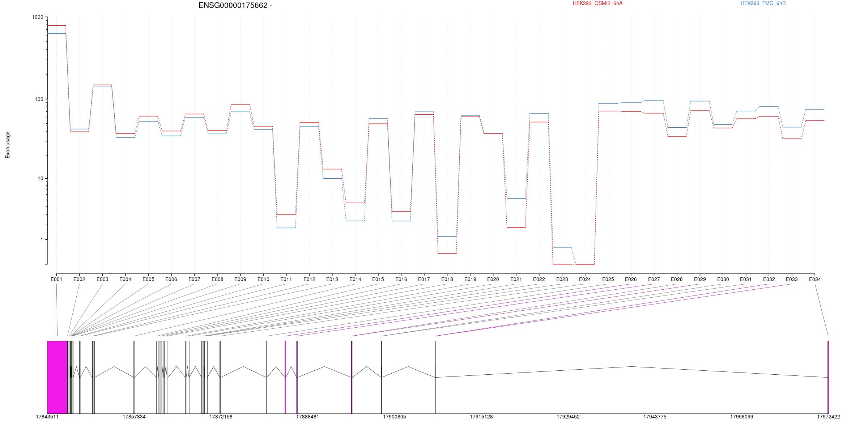This screenshot has height=434, width=868.
Task: Select exon label E019
Action: pos(470,279)
